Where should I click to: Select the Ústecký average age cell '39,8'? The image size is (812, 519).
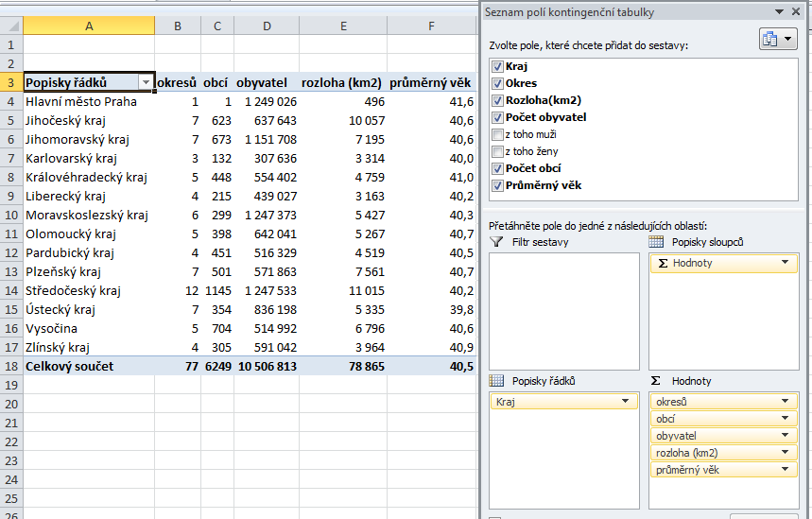431,310
